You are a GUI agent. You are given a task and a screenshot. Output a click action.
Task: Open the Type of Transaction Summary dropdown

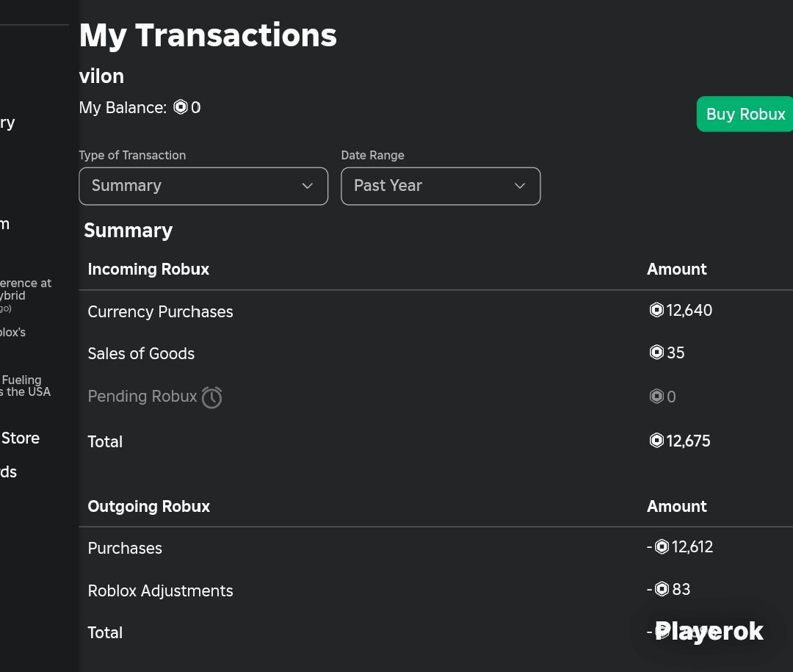click(x=203, y=187)
